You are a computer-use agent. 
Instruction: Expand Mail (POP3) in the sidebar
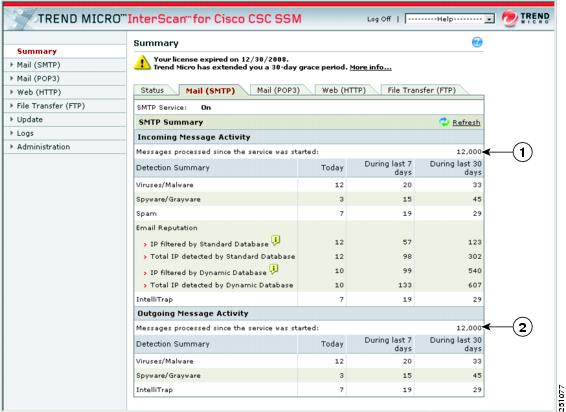click(38, 79)
